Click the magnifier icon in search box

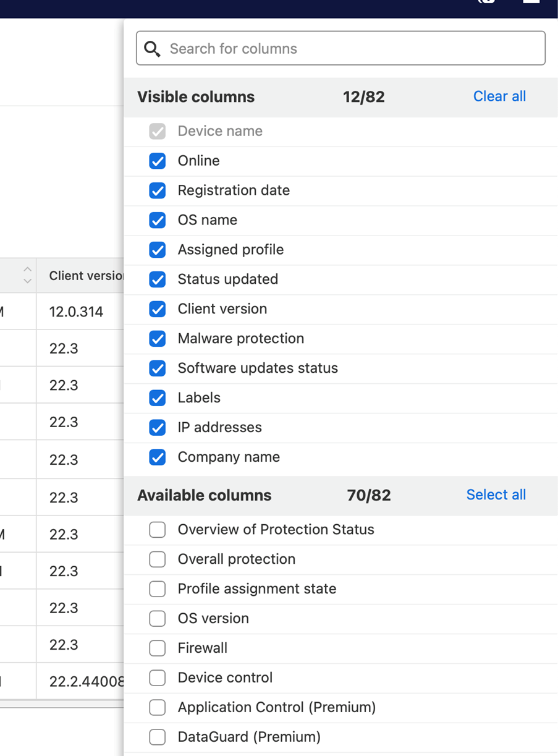[152, 49]
